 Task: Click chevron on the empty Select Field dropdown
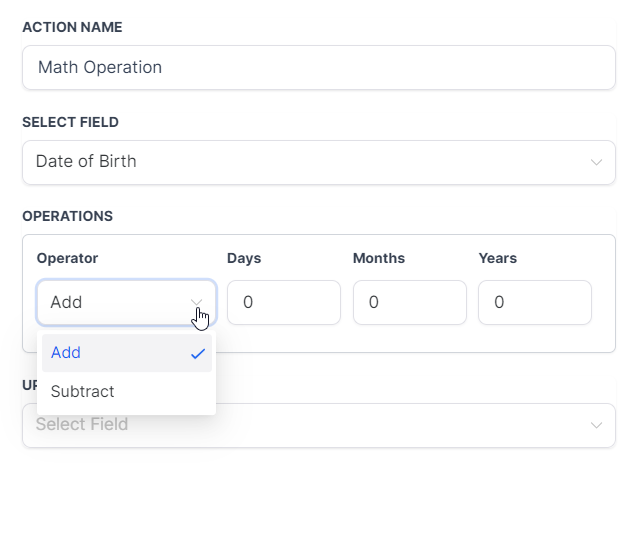click(596, 425)
